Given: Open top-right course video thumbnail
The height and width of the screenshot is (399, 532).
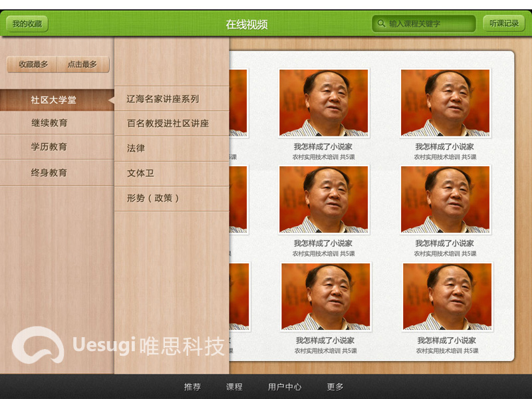Looking at the screenshot, I should (x=445, y=103).
